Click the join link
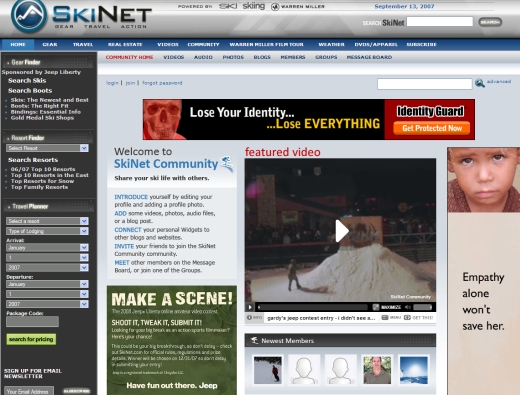Viewport: 520px width, 395px height. [x=130, y=83]
